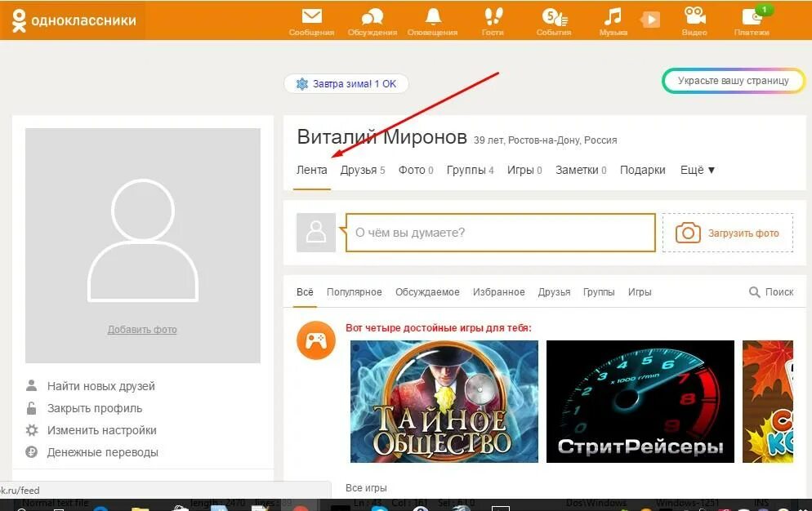
Task: Open Сообщения envelope icon
Action: pyautogui.click(x=312, y=16)
